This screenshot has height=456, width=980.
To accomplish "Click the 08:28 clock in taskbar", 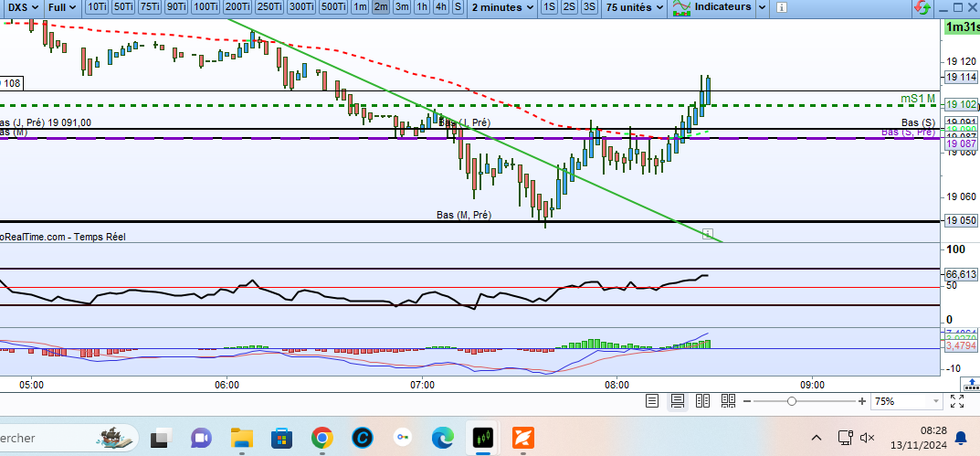I will coord(933,431).
